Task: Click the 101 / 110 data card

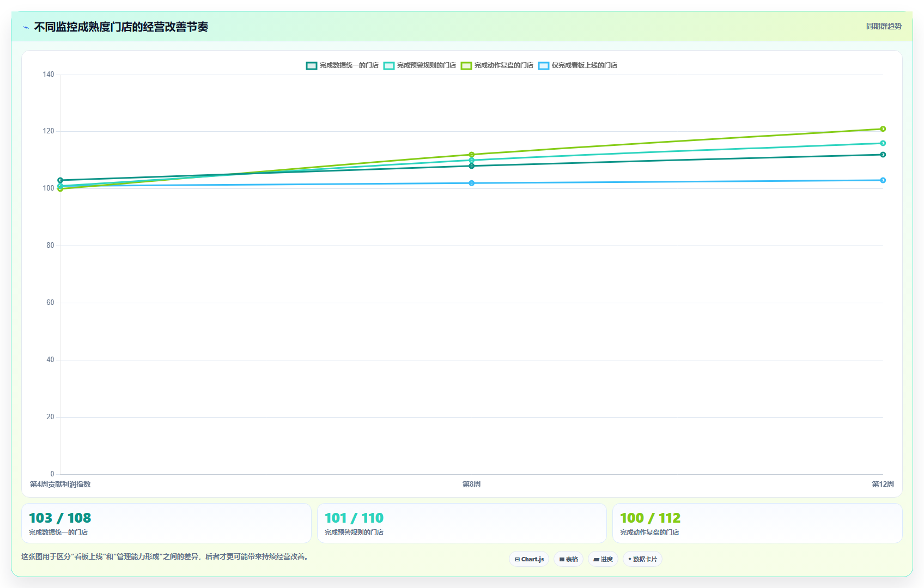Action: click(462, 523)
